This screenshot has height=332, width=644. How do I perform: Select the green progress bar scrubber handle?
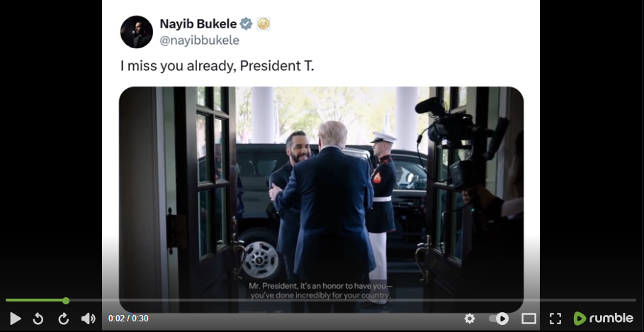(66, 301)
